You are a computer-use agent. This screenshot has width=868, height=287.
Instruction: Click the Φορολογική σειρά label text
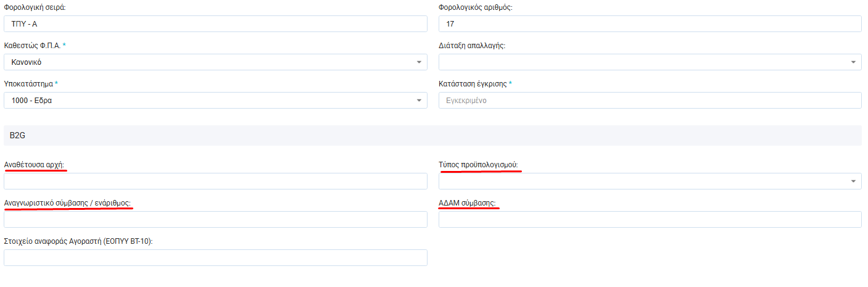[35, 7]
